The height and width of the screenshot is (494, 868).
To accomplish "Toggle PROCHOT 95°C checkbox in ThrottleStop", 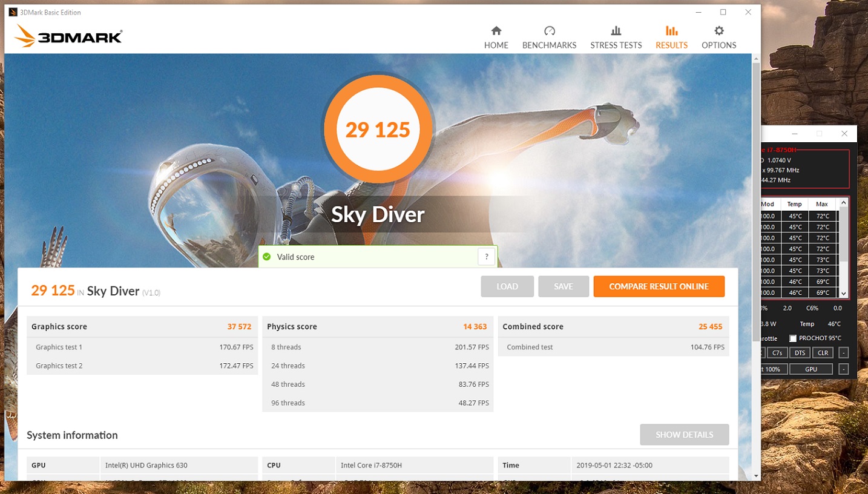I will [793, 338].
